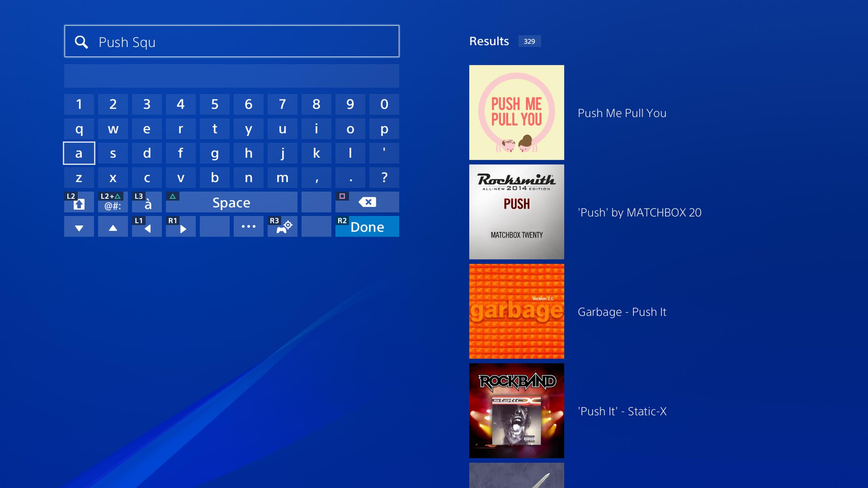
Task: Confirm search with Done key
Action: click(367, 227)
